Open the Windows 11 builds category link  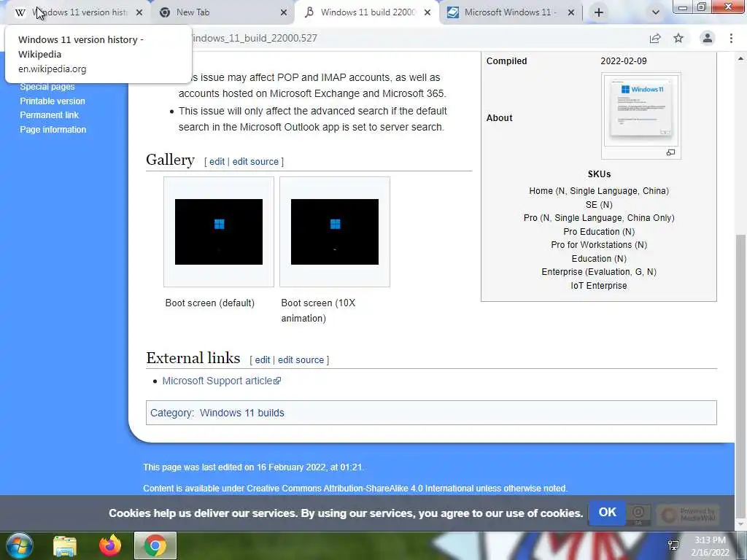(x=242, y=413)
